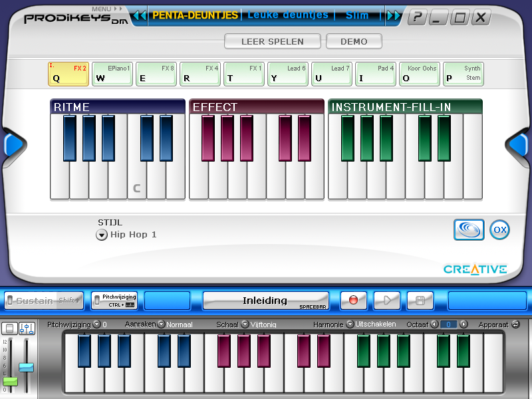532x399 pixels.
Task: Open the MENU at top of Prodikeys
Action: click(x=106, y=9)
